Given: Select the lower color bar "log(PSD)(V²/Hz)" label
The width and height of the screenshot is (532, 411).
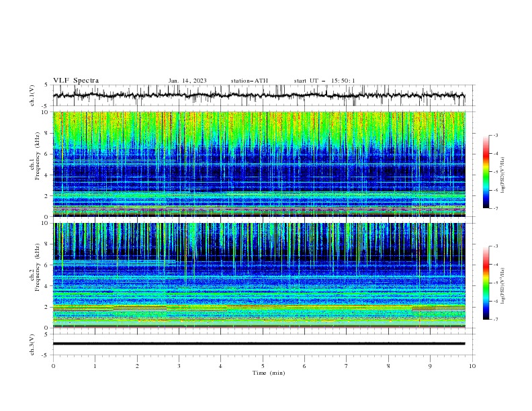Looking at the screenshot, I should point(502,286).
